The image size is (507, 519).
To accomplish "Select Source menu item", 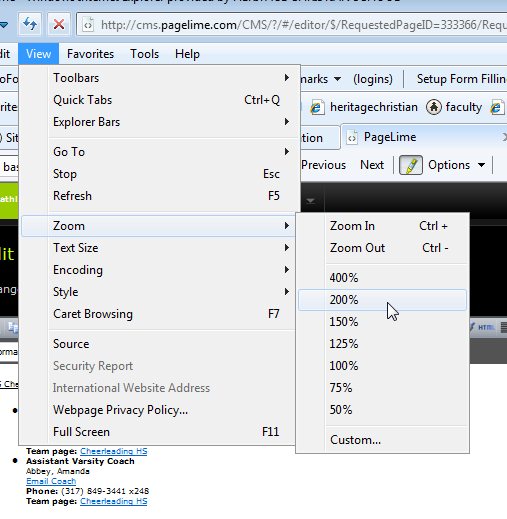I will tap(158, 344).
